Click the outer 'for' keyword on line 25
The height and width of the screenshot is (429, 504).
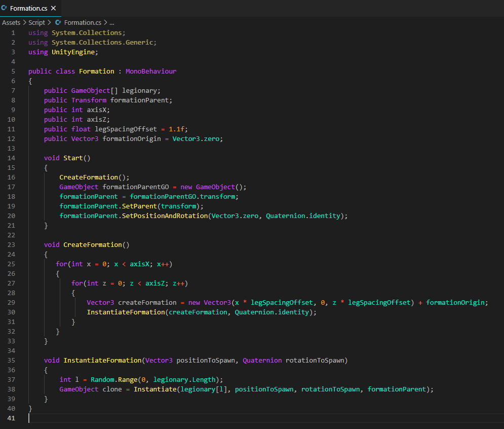coord(61,264)
